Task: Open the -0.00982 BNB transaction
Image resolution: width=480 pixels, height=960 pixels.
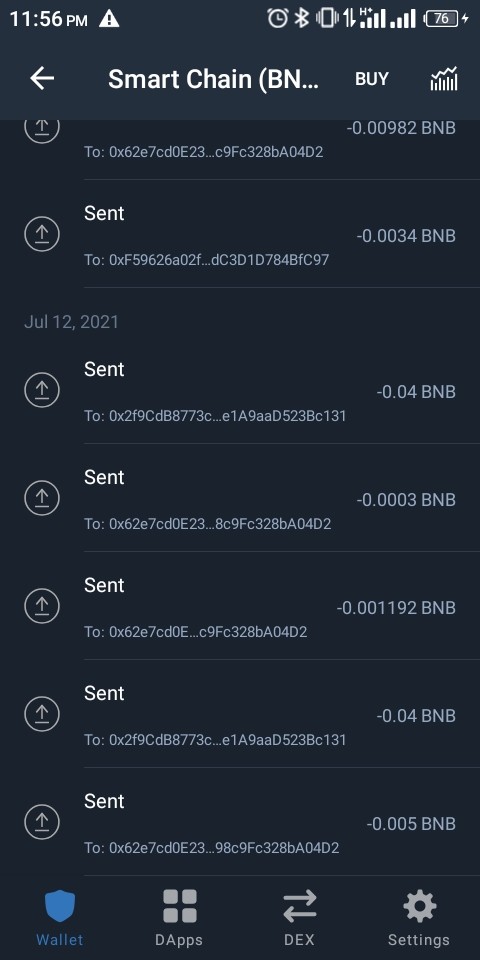Action: (x=240, y=141)
